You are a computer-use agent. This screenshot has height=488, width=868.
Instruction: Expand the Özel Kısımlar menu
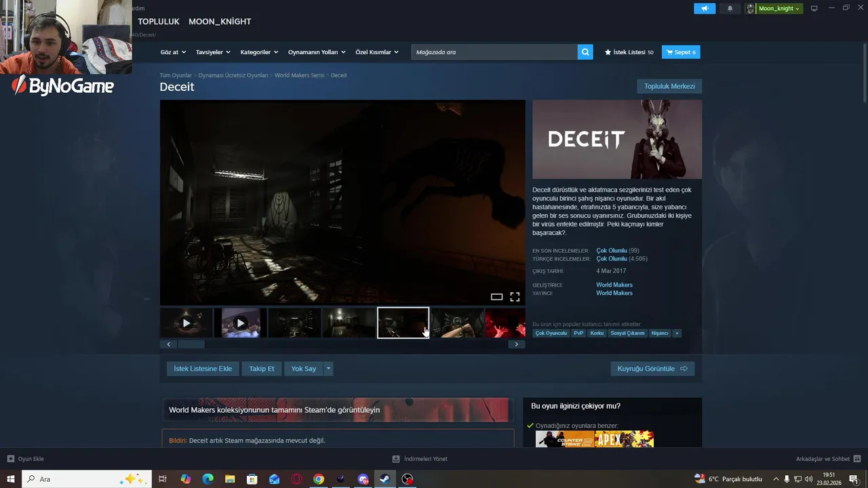point(377,52)
